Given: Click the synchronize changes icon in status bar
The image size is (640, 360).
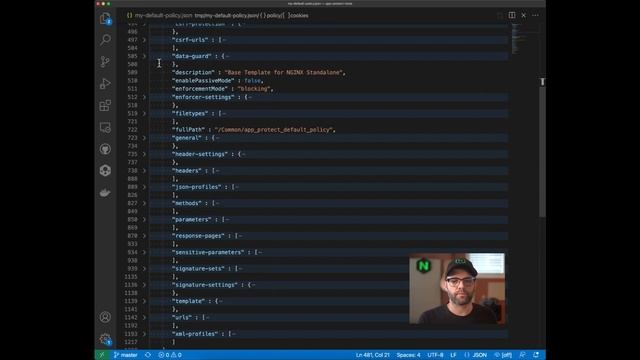Looking at the screenshot, I should [x=148, y=355].
